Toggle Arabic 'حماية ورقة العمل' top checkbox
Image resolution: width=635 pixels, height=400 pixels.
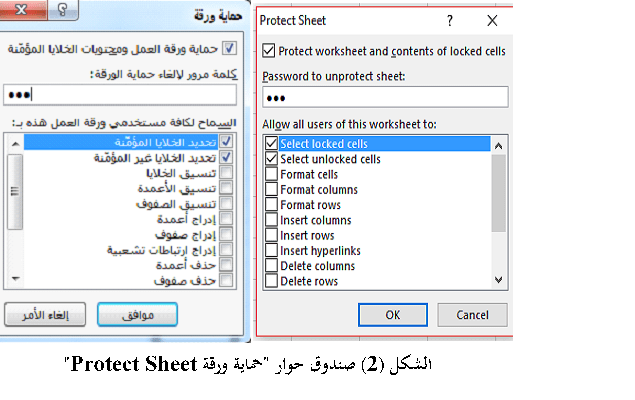(232, 48)
